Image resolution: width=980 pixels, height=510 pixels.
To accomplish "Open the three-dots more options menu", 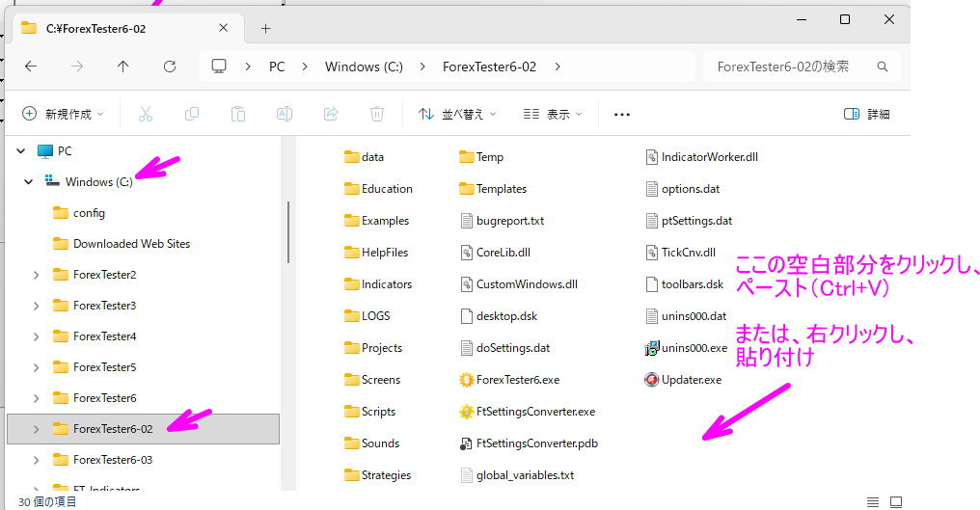I will 622,115.
